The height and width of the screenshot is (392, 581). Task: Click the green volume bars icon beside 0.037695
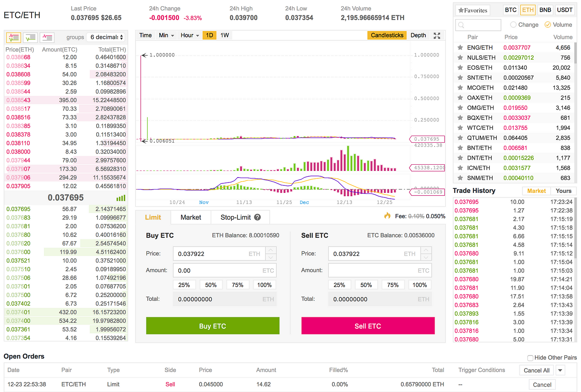click(x=121, y=198)
